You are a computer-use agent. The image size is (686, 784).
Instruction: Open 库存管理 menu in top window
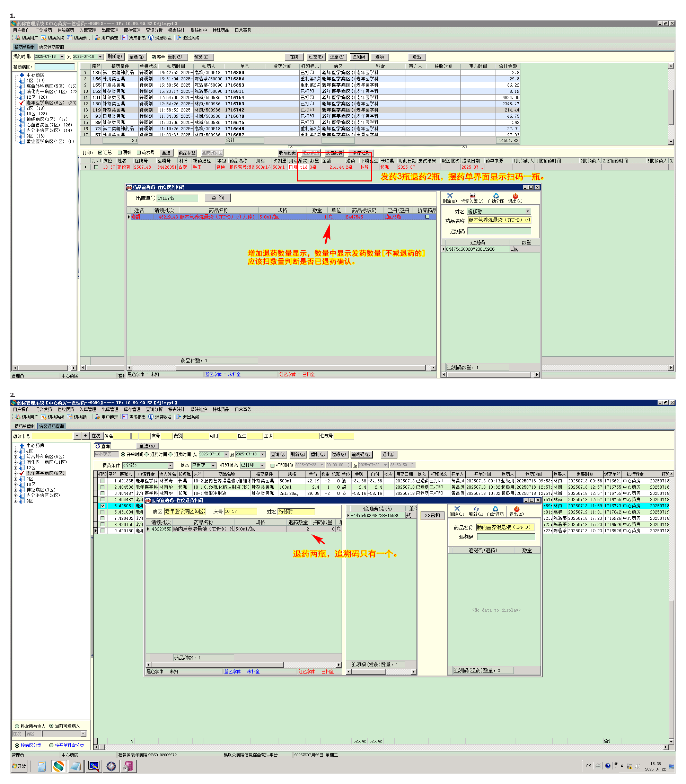pyautogui.click(x=132, y=30)
